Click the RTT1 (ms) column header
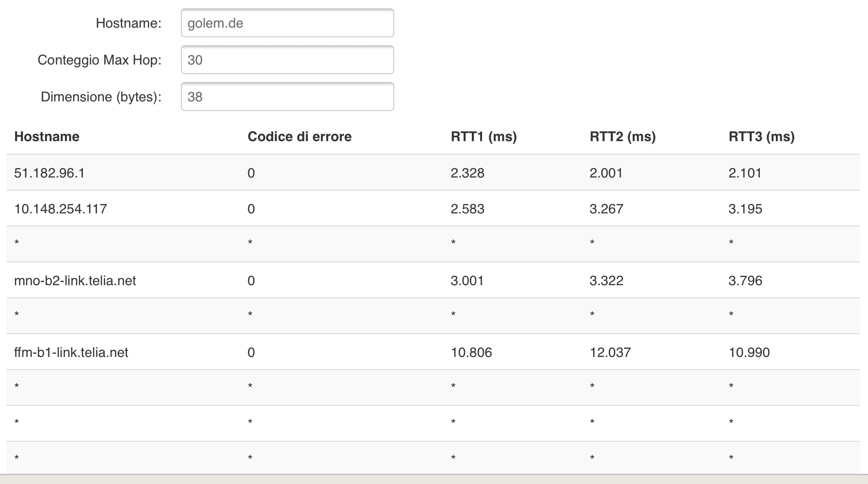 point(483,137)
